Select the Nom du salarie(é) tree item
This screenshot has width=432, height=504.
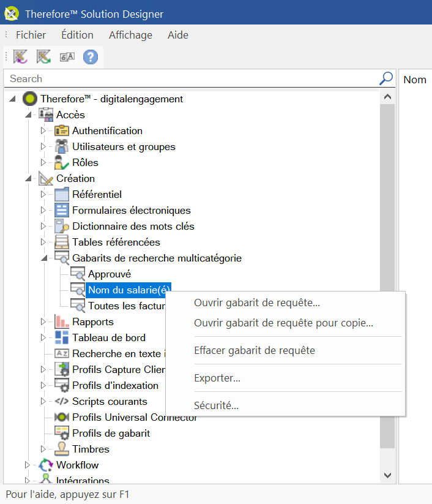click(x=128, y=290)
